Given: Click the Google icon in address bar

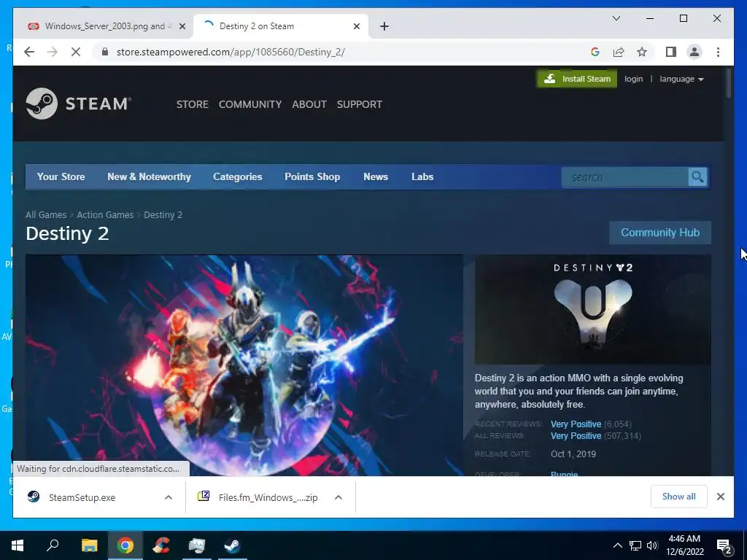Looking at the screenshot, I should (595, 52).
